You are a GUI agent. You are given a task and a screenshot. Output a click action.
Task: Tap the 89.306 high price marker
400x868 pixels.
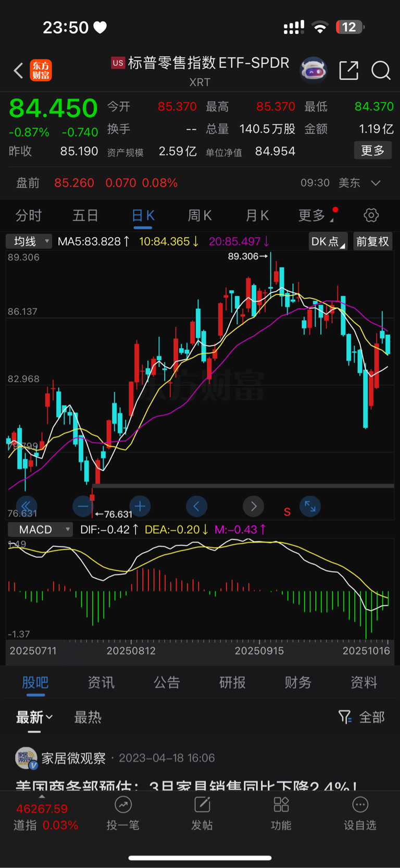[248, 256]
